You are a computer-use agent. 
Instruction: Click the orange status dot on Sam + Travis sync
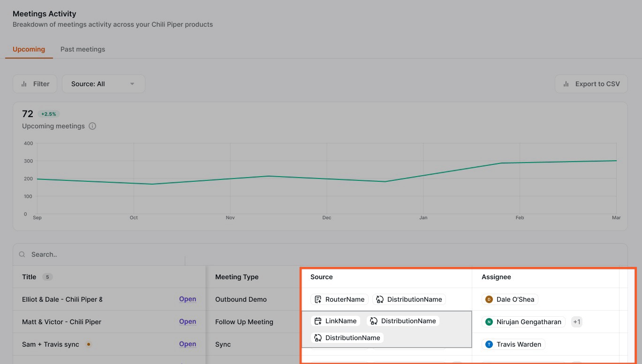[88, 344]
